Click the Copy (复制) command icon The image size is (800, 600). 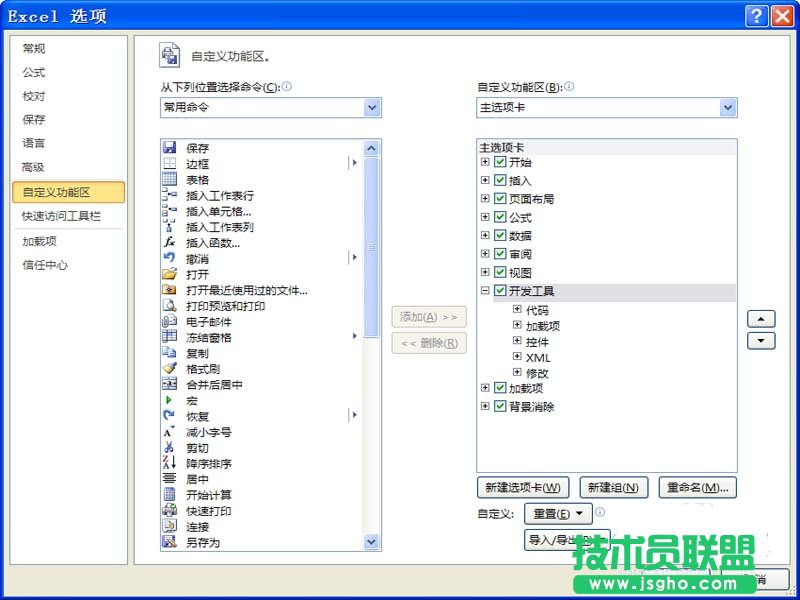pyautogui.click(x=169, y=353)
